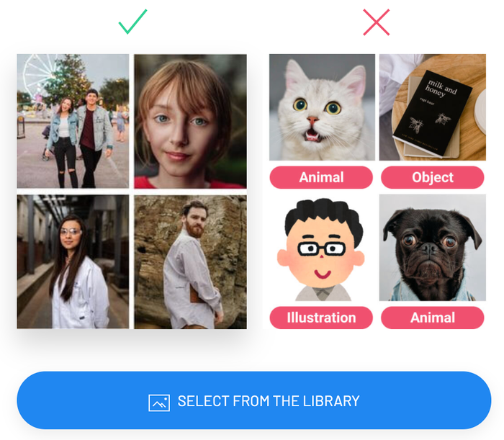504x440 pixels.
Task: Select the couple walking photo
Action: point(73,121)
